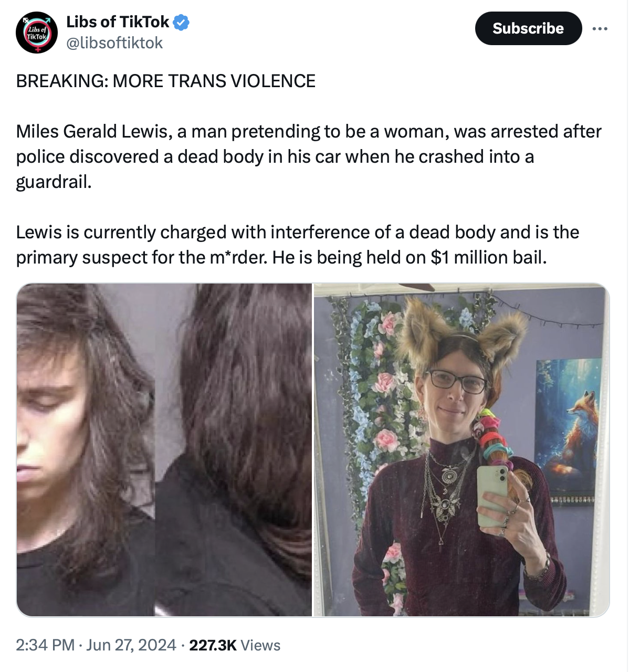The width and height of the screenshot is (629, 672).
Task: Open the Libs of TikTok display name
Action: tap(118, 22)
